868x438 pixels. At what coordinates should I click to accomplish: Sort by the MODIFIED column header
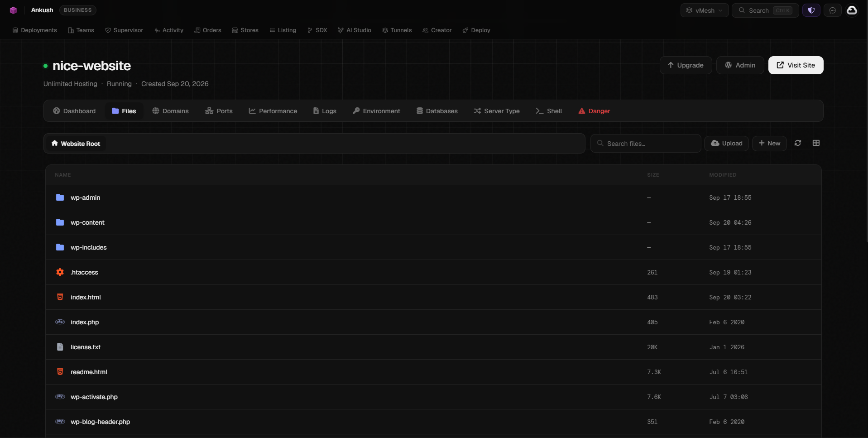[x=723, y=175]
